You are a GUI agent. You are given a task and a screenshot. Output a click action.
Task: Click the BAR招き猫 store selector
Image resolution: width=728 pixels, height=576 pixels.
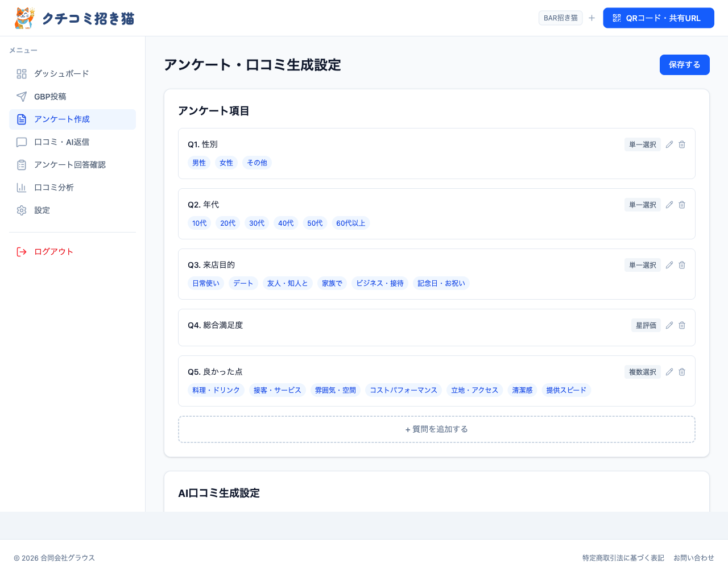click(560, 18)
